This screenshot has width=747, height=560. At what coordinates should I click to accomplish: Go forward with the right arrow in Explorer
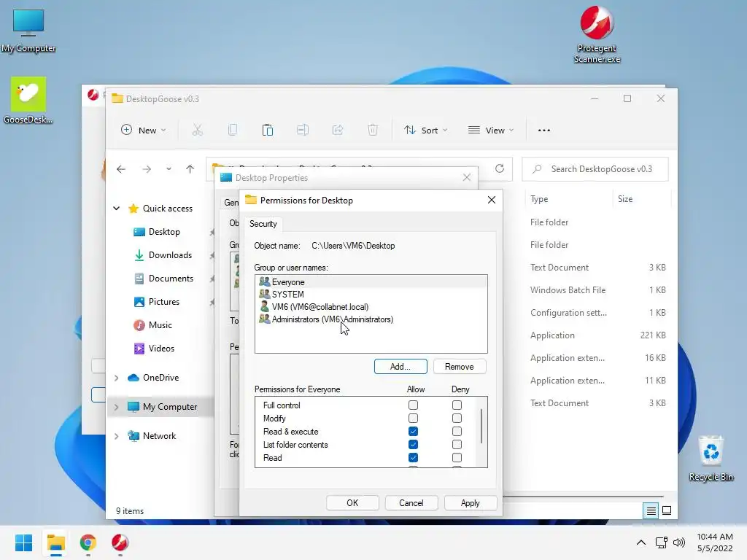[x=147, y=169]
